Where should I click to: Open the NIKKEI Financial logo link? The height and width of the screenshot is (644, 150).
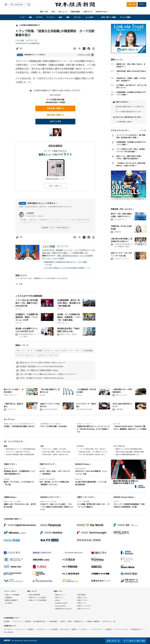50,525
